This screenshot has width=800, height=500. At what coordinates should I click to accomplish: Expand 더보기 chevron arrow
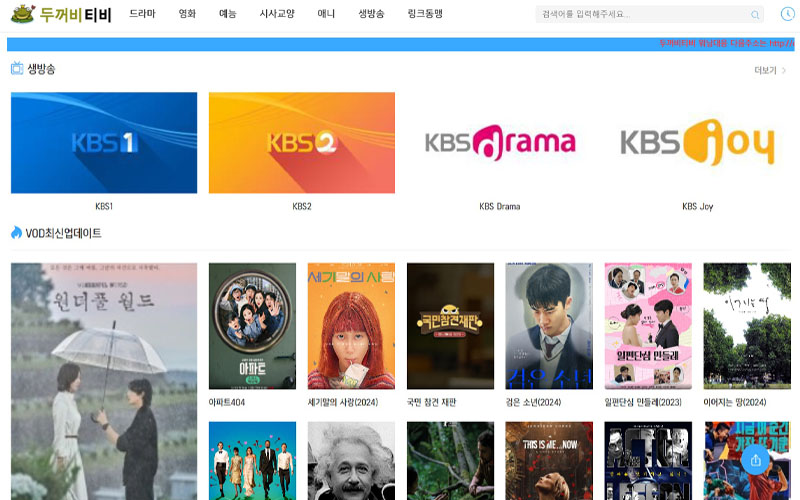(784, 70)
